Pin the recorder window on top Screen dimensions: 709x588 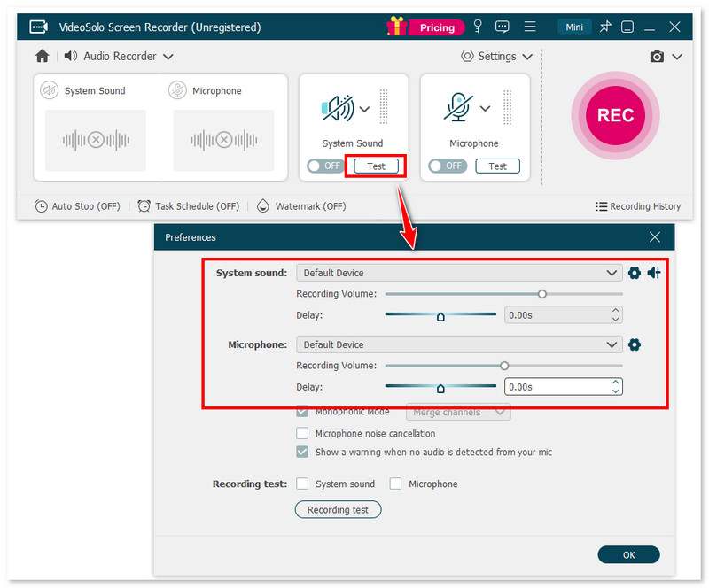(605, 27)
